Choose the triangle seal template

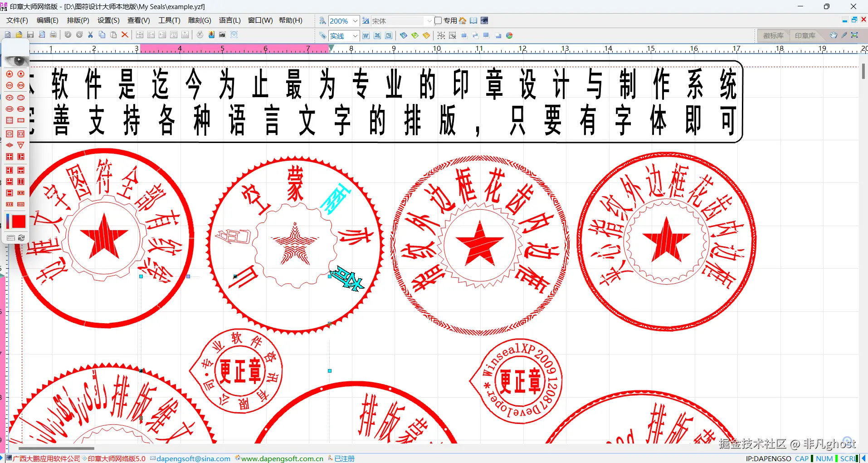click(21, 145)
